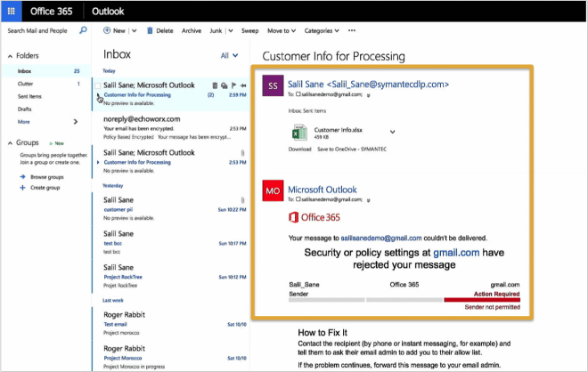
Task: Toggle recipient checkbox in Salil Sane's message
Action: (298, 94)
